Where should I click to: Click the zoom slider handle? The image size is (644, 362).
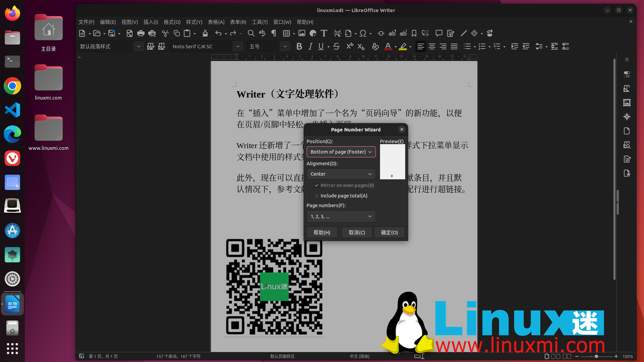pos(596,356)
